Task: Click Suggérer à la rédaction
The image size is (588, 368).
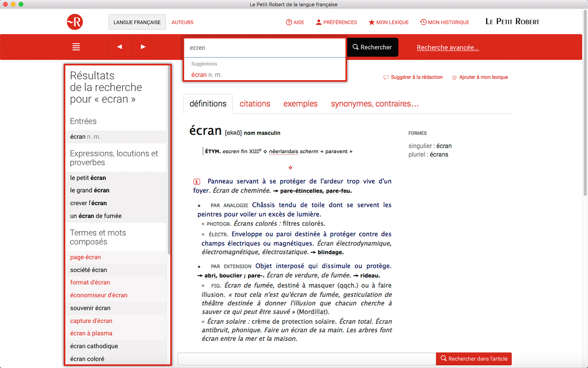Action: pyautogui.click(x=413, y=77)
